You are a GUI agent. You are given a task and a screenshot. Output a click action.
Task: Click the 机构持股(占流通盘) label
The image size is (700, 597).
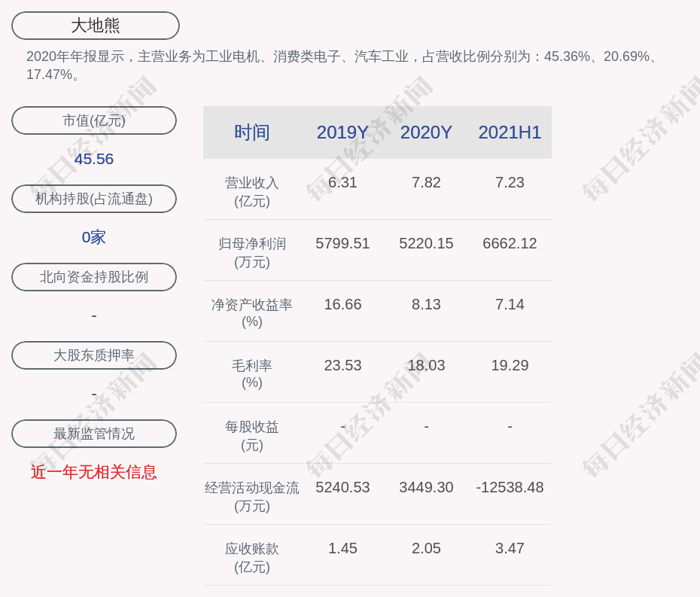[94, 199]
